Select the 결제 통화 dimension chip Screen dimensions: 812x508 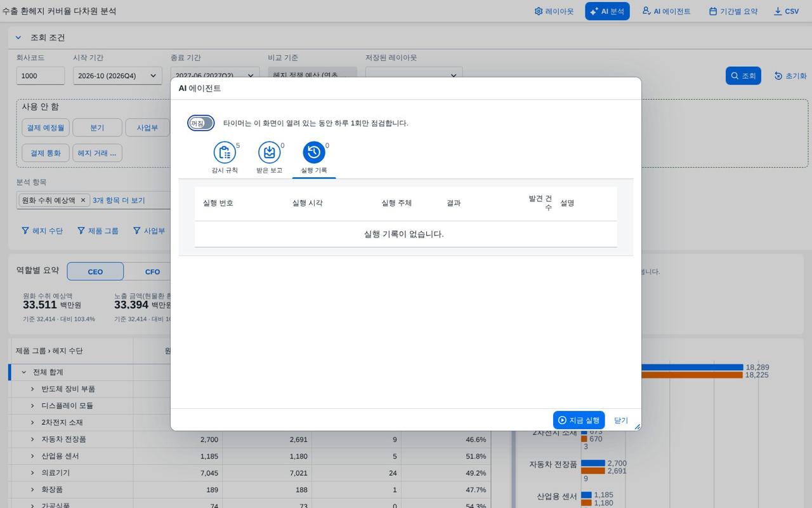tap(46, 153)
